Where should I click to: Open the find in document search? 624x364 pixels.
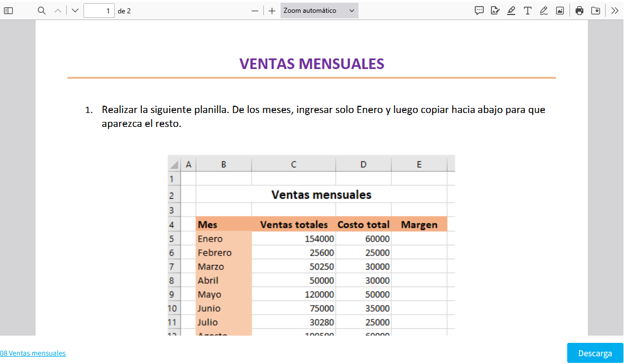[x=42, y=11]
